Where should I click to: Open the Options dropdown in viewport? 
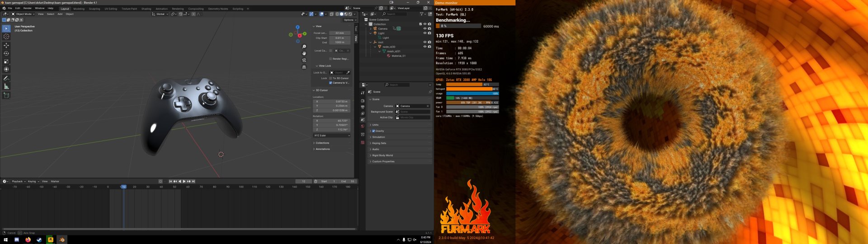coord(349,20)
